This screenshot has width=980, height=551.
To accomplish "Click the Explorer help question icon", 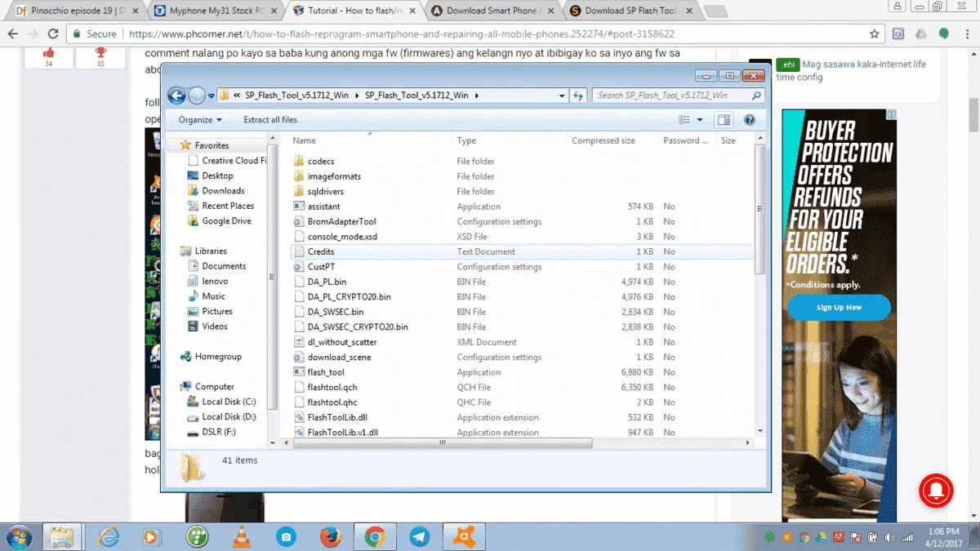I will point(750,120).
